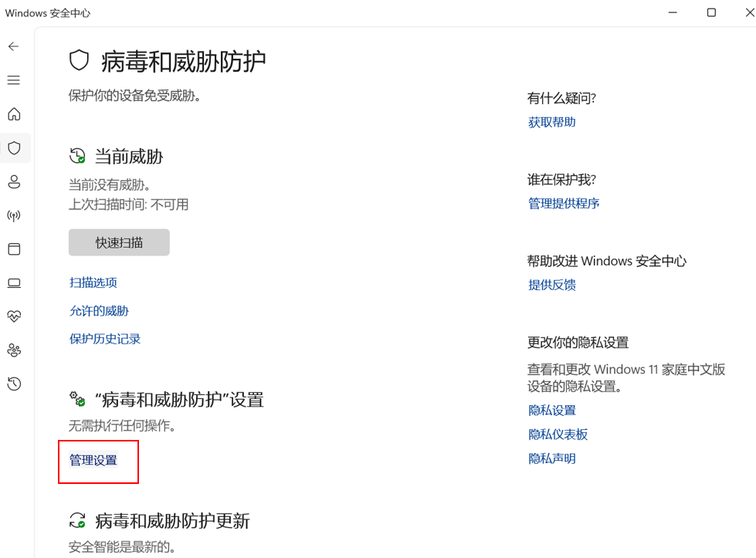Click heading 帮助改进 Windows 安全中心
Viewport: 756px width, 558px height.
pos(606,261)
